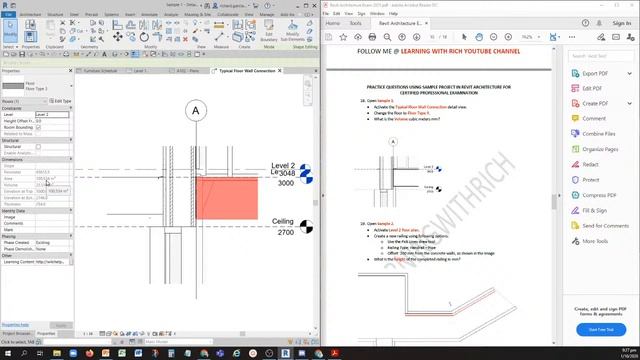Click the Align tool icon in Revit Modify panel
This screenshot has height=360, width=640.
118,25
